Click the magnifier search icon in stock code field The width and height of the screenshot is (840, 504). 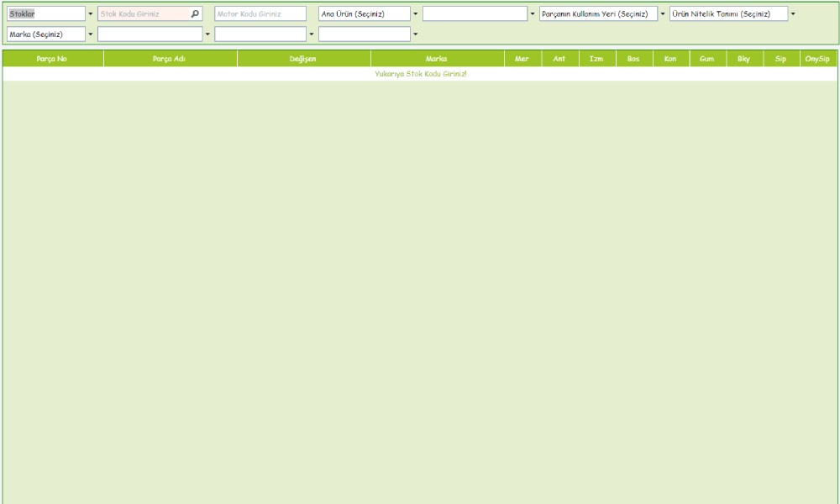(195, 14)
